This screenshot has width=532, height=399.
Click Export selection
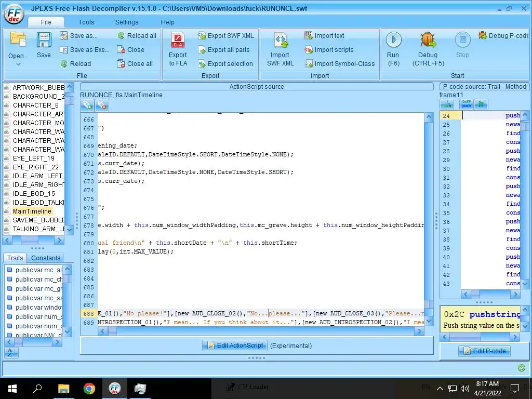coord(225,63)
